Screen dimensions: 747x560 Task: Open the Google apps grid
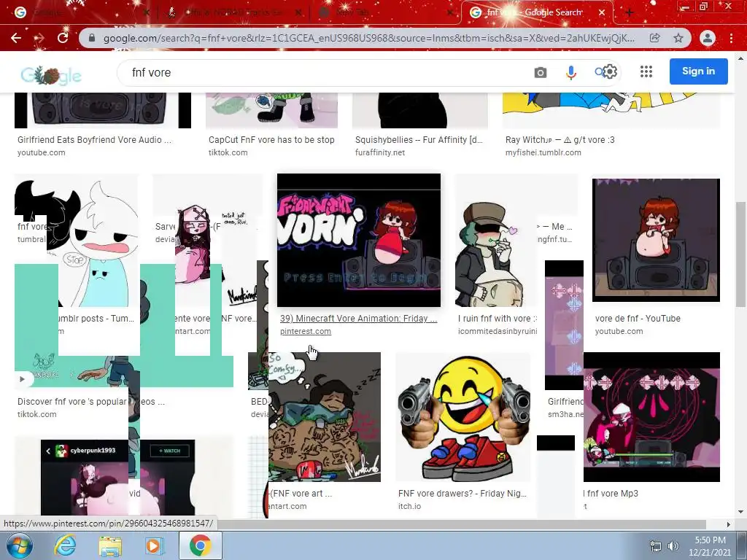pyautogui.click(x=646, y=71)
